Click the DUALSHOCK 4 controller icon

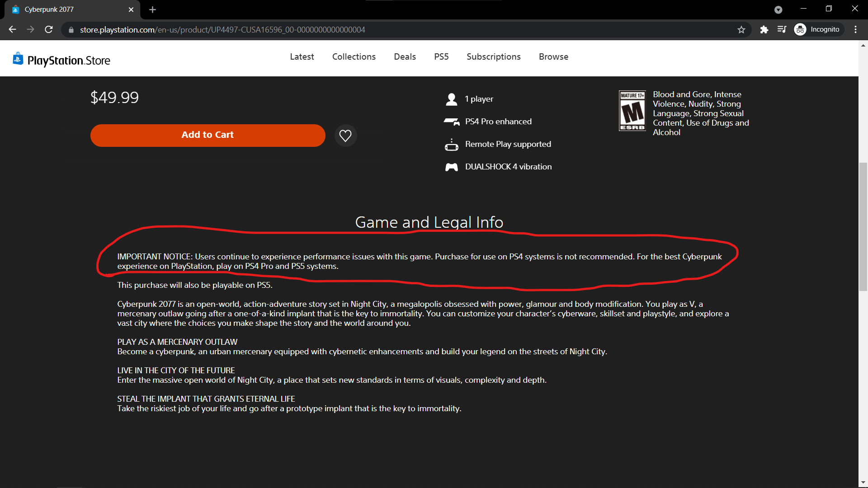451,167
